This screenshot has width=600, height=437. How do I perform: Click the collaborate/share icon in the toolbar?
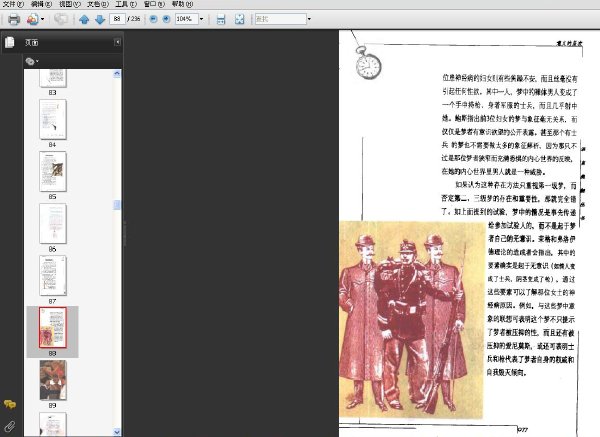(x=33, y=19)
